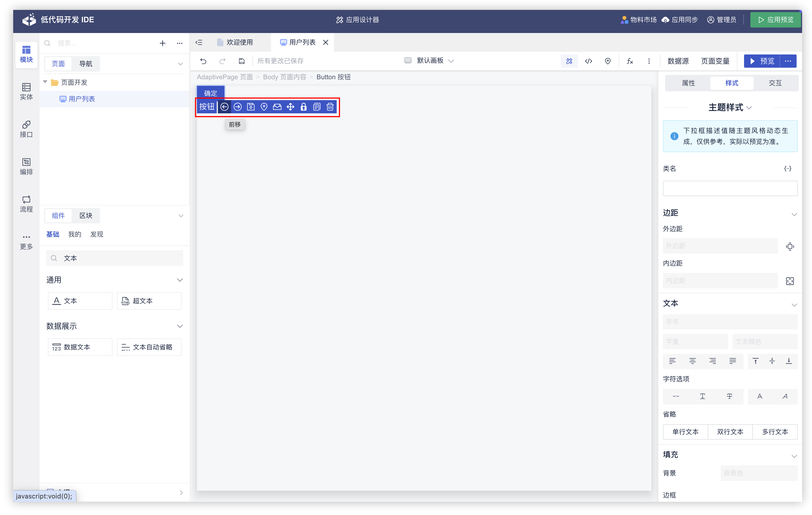Switch to the 属性 properties tab

[688, 83]
